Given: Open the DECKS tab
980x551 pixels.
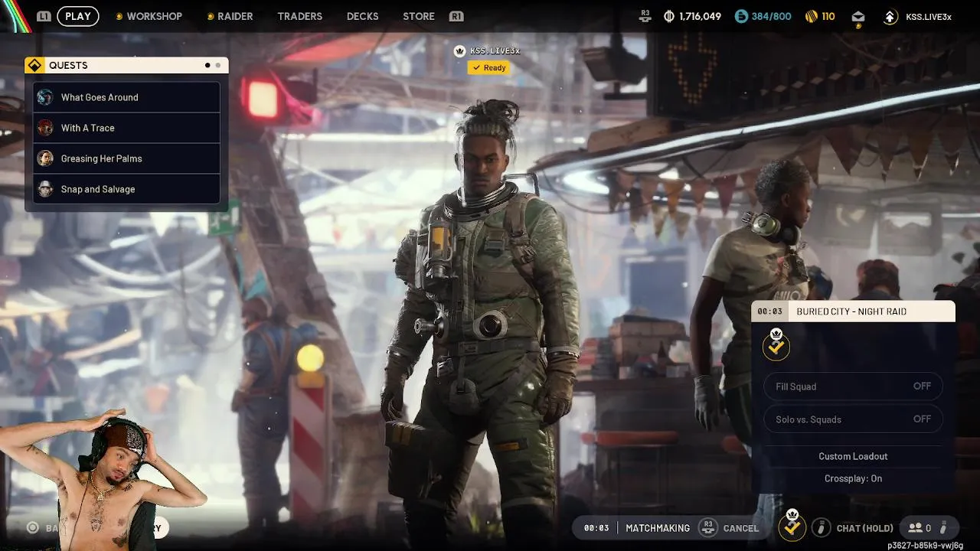Looking at the screenshot, I should pyautogui.click(x=362, y=16).
